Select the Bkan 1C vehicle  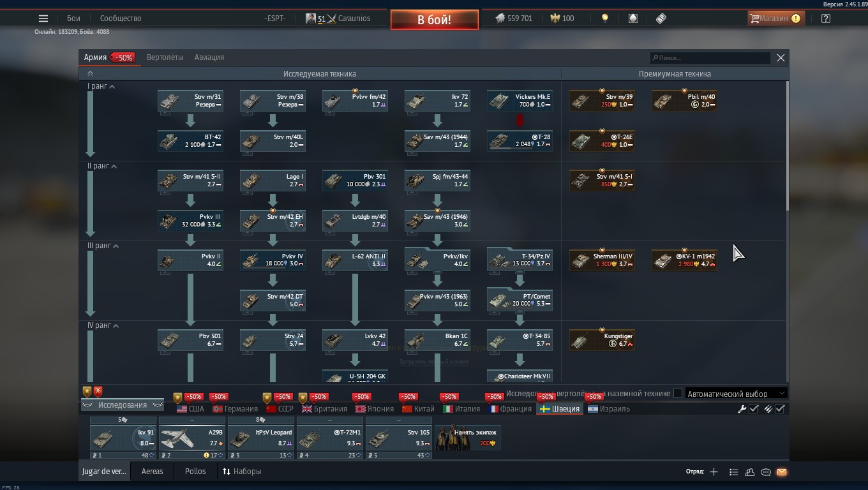pyautogui.click(x=437, y=340)
